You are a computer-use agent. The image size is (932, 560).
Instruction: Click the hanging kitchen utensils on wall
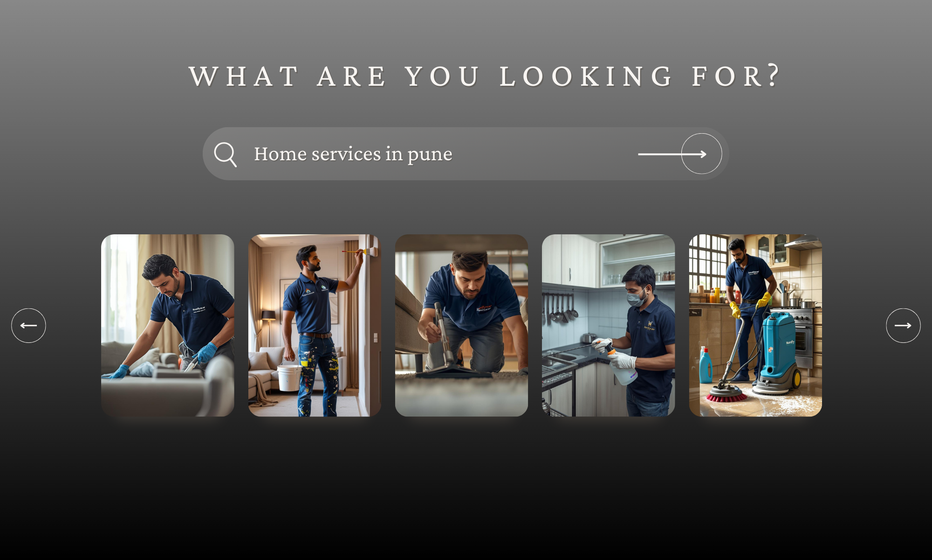(561, 308)
